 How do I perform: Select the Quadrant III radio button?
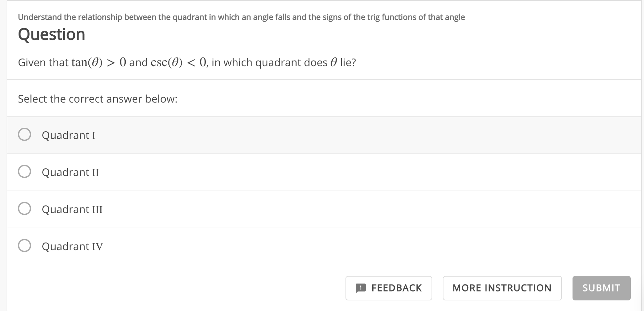(x=24, y=209)
